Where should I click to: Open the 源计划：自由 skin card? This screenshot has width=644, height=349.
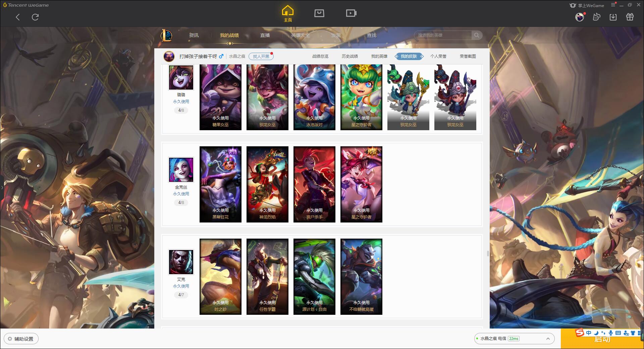pyautogui.click(x=314, y=277)
